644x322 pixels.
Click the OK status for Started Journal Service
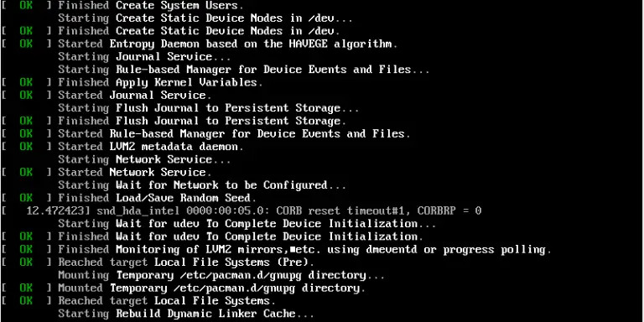pos(26,95)
